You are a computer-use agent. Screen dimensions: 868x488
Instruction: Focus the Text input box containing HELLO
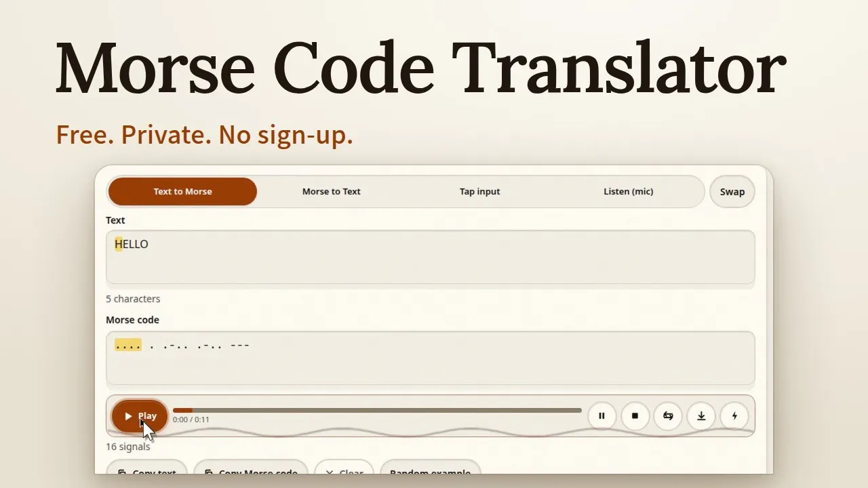431,257
